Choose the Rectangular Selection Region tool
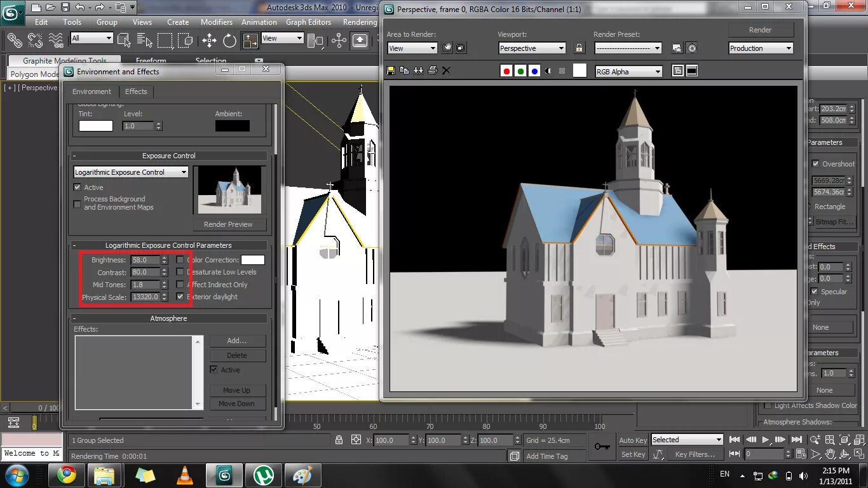868x488 pixels. tap(165, 41)
